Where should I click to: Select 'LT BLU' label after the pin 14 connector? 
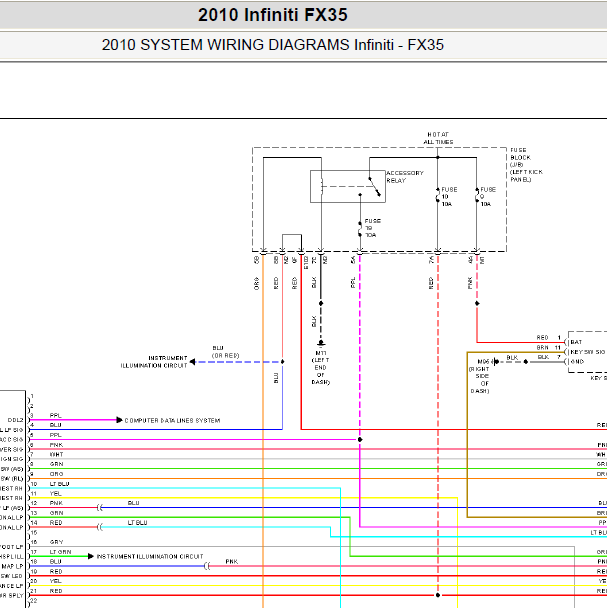(x=137, y=523)
